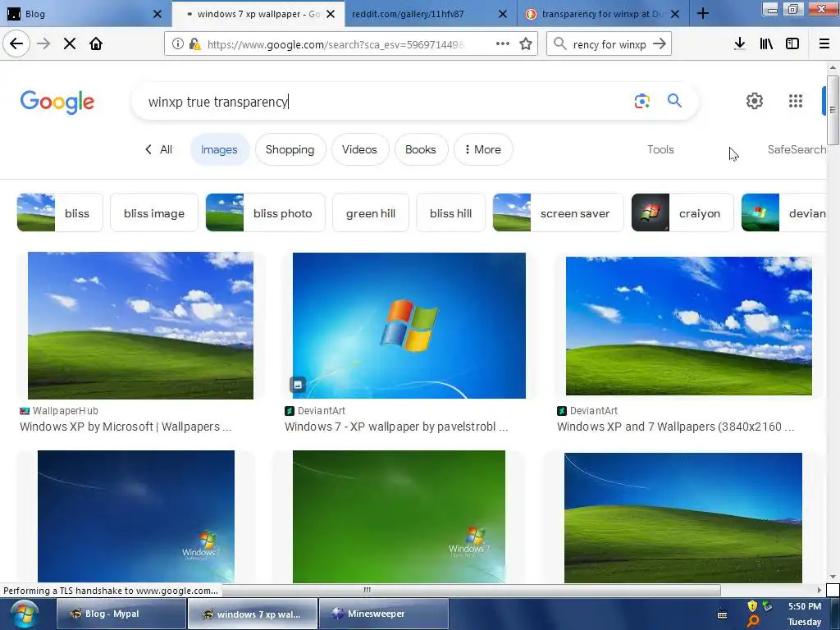
Task: Open the dark blue Windows 7 Professional thumbnail
Action: [136, 517]
